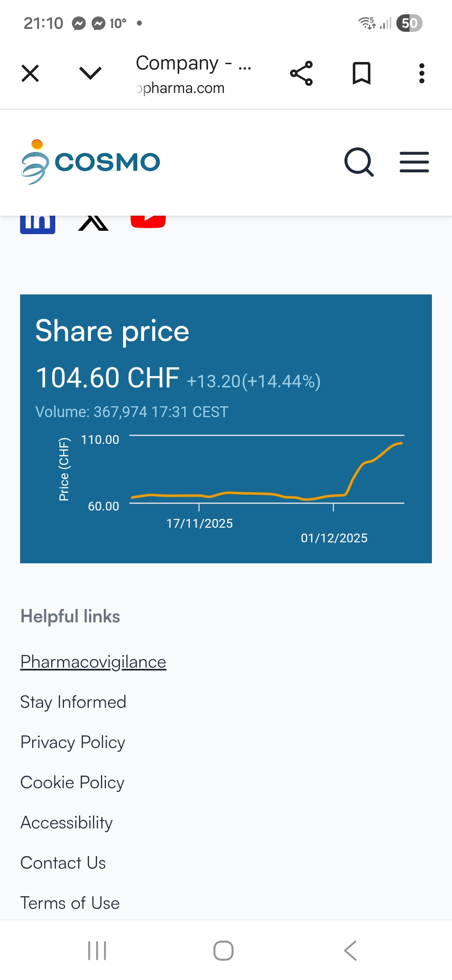This screenshot has width=452, height=980.
Task: Expand the hamburger navigation menu
Action: [x=414, y=162]
